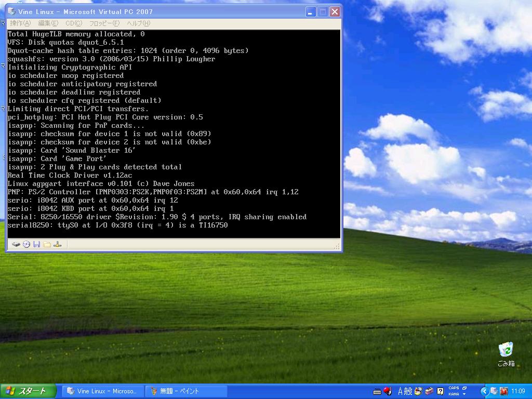Click the window resize grip corner
The height and width of the screenshot is (399, 532).
pyautogui.click(x=337, y=247)
